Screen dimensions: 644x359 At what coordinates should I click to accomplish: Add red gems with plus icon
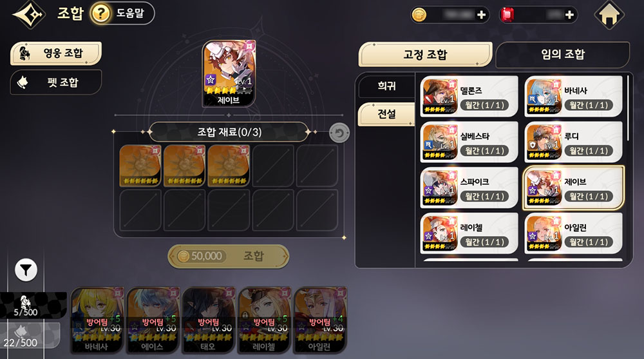point(569,15)
